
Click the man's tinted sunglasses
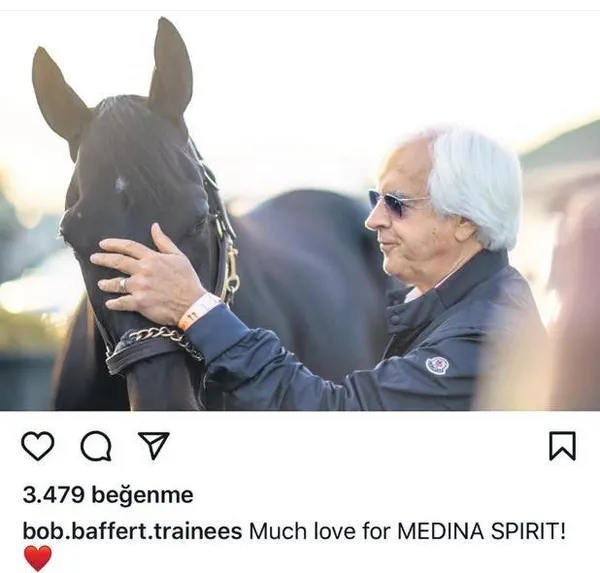coord(396,202)
